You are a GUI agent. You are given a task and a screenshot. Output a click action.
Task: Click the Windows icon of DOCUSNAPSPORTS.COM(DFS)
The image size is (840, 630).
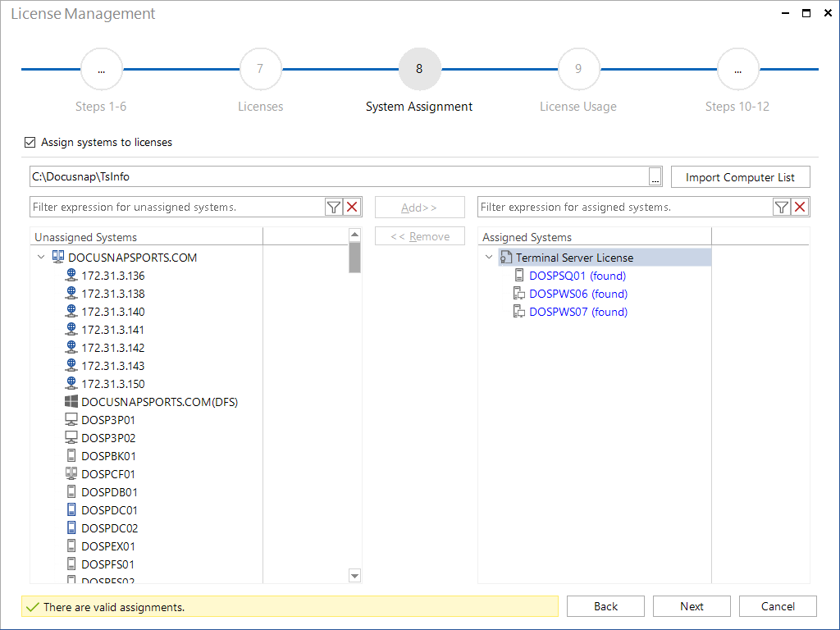[71, 401]
